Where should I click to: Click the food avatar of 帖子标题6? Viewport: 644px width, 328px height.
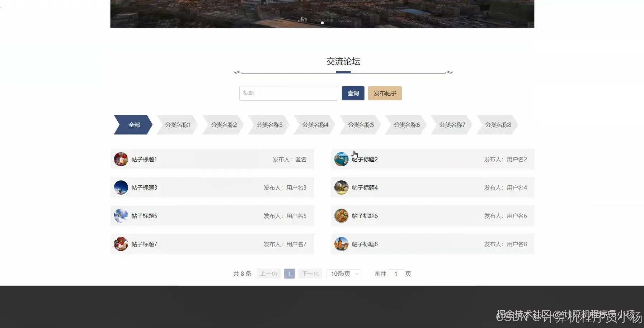[x=341, y=215]
